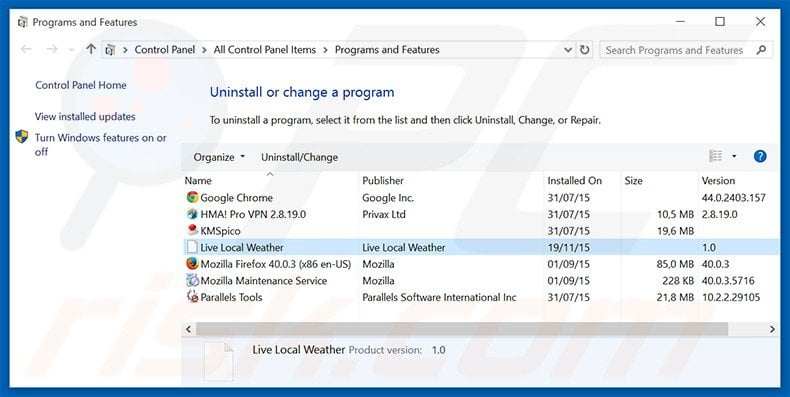Click the large file preview in details pane

tap(219, 362)
